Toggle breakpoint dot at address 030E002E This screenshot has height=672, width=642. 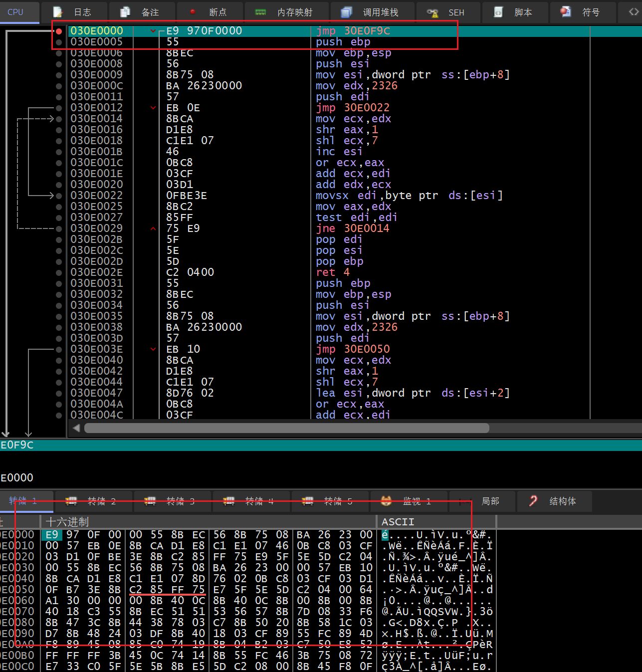pos(59,272)
